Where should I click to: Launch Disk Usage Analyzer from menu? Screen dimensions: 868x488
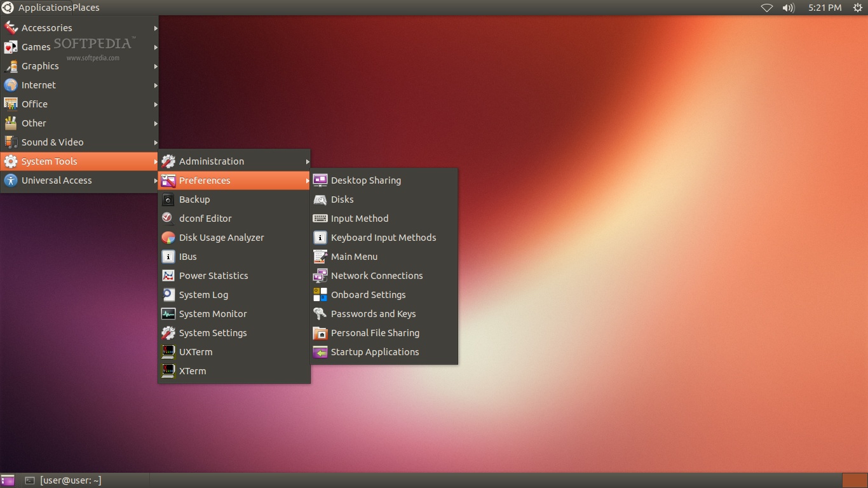coord(234,238)
